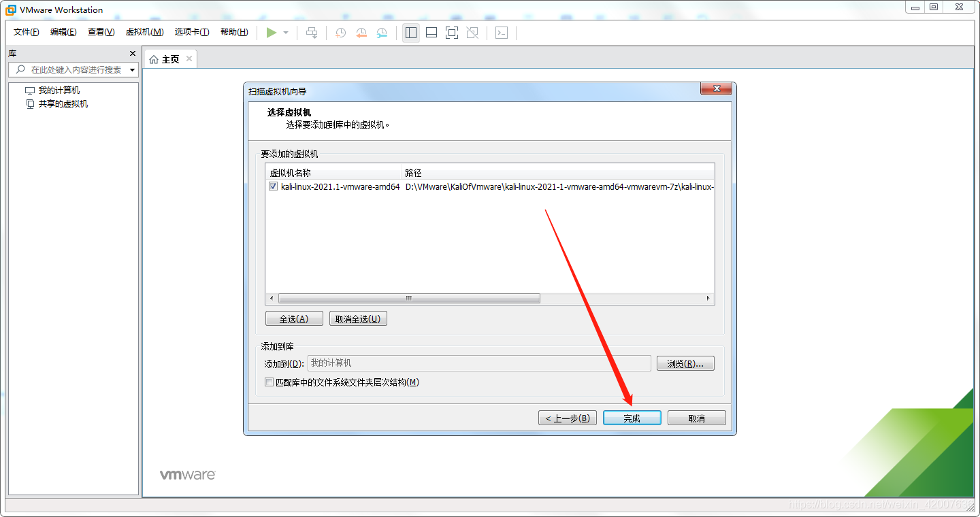Click the 取消 cancel button
The image size is (980, 517).
[x=697, y=418]
